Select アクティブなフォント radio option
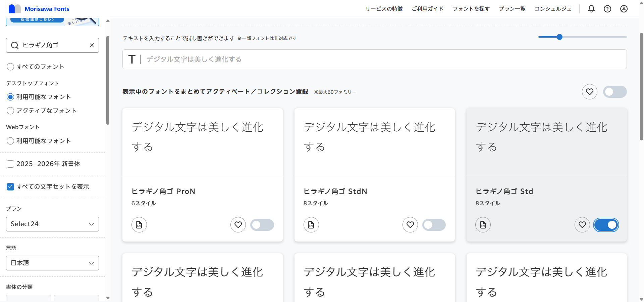Image resolution: width=644 pixels, height=302 pixels. tap(10, 111)
